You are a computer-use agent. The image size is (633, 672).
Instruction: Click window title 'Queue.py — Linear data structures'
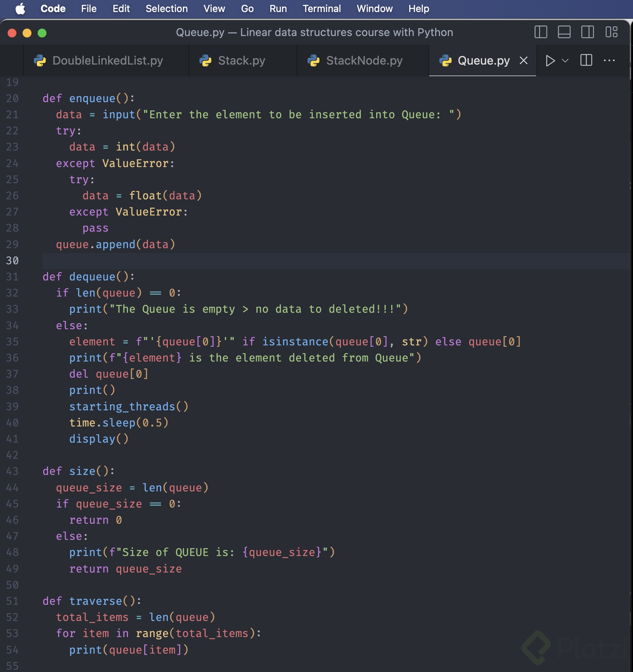click(314, 32)
